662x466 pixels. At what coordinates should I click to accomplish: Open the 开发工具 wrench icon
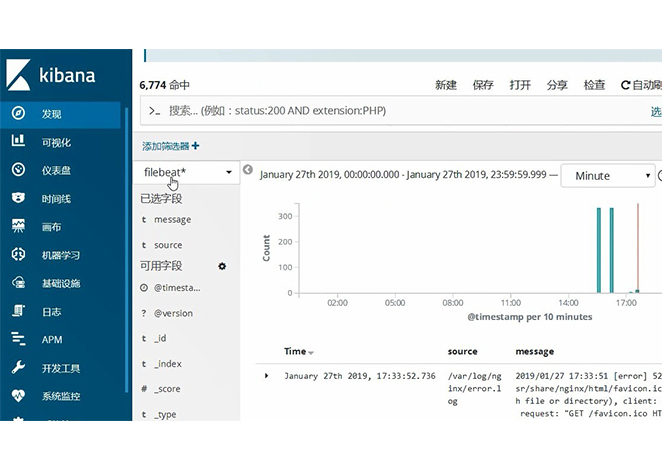pyautogui.click(x=18, y=368)
